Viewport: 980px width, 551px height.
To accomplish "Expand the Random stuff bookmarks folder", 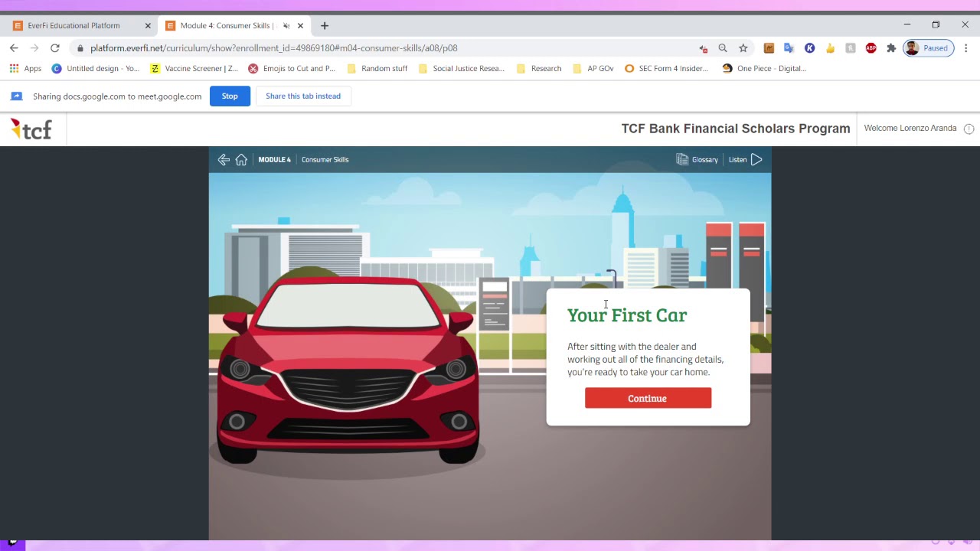I will (x=377, y=68).
